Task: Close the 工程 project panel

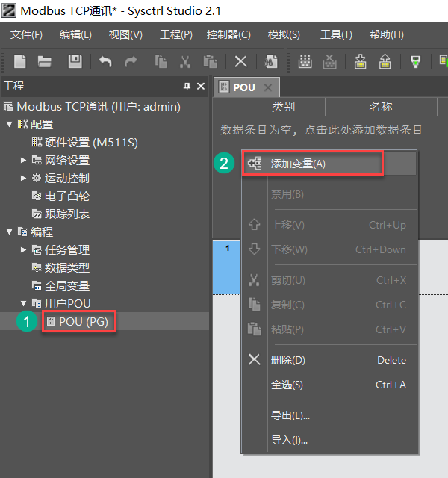Action: [x=201, y=87]
